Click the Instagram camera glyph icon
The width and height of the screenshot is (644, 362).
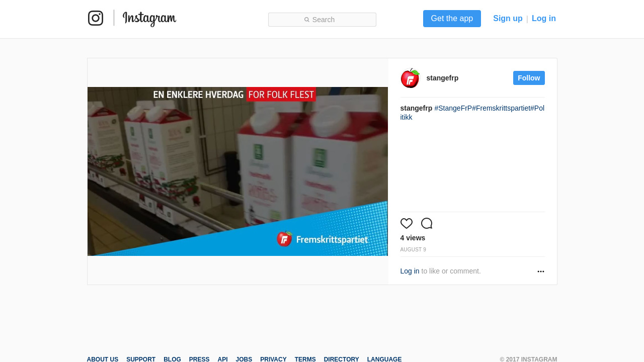click(x=96, y=18)
